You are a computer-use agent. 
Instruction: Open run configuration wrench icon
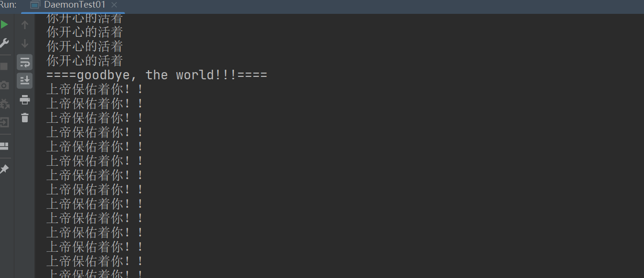(x=4, y=43)
